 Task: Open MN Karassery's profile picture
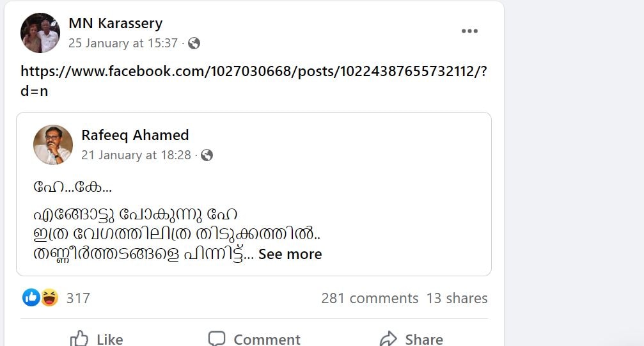point(40,33)
